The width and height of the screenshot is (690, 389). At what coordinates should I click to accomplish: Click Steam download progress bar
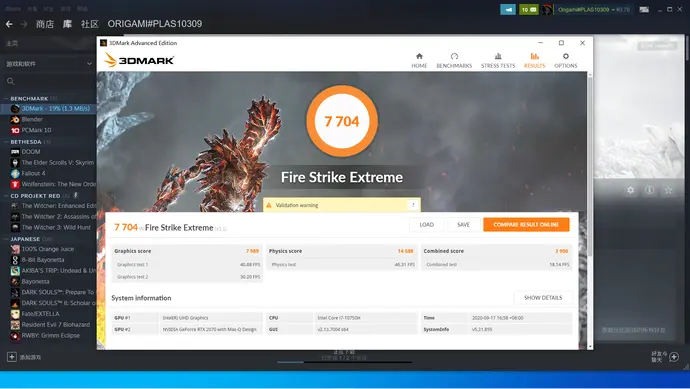coord(345,362)
